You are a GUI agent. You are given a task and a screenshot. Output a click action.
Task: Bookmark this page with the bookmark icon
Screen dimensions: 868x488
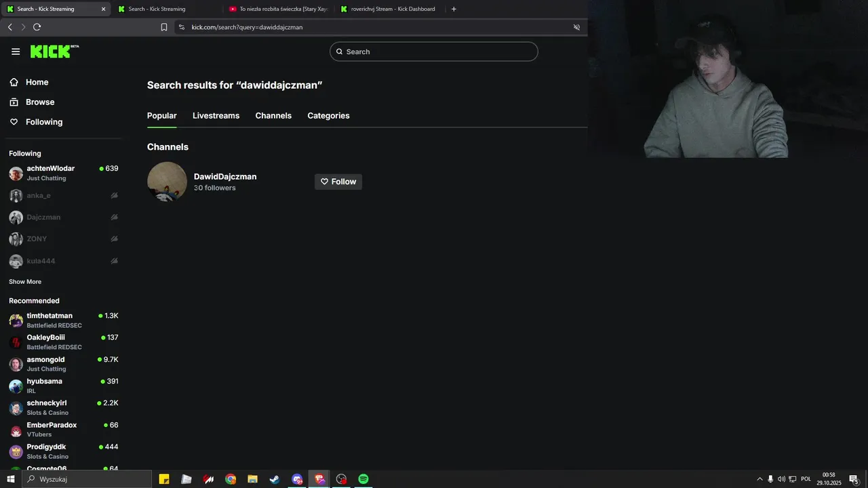tap(164, 27)
